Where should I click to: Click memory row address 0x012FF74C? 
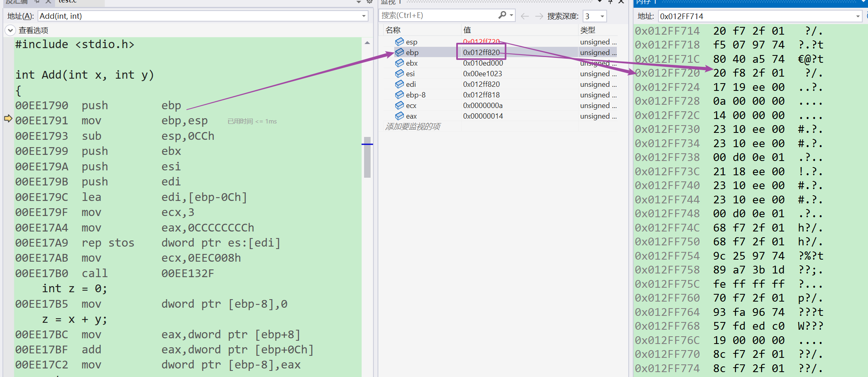[667, 228]
